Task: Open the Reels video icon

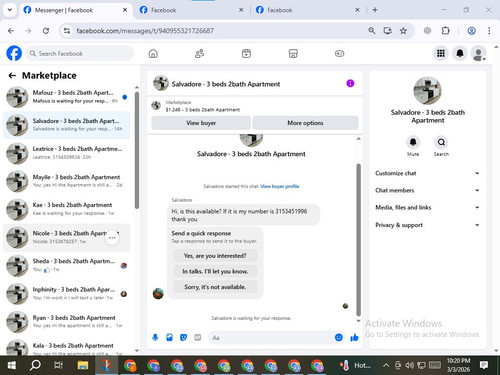Action: pos(246,53)
